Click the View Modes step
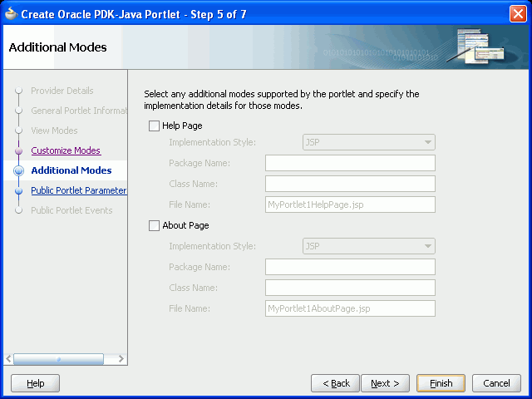The height and width of the screenshot is (399, 532). pyautogui.click(x=54, y=131)
